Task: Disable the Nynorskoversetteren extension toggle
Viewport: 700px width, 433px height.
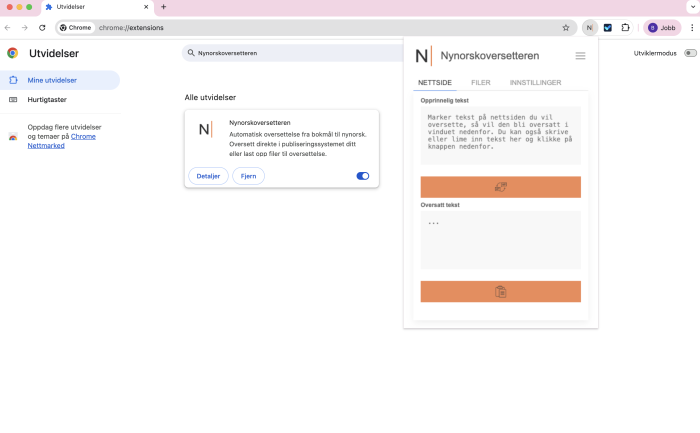Action: click(362, 176)
